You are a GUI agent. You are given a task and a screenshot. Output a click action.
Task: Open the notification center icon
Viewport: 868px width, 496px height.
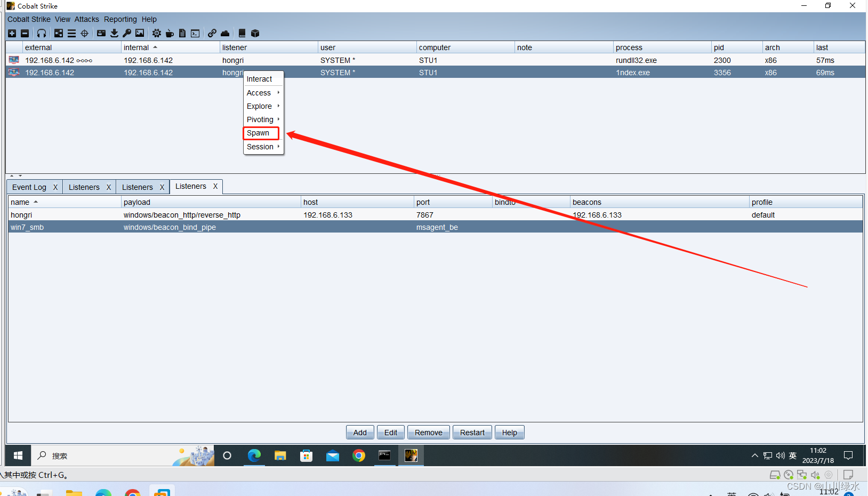(848, 455)
